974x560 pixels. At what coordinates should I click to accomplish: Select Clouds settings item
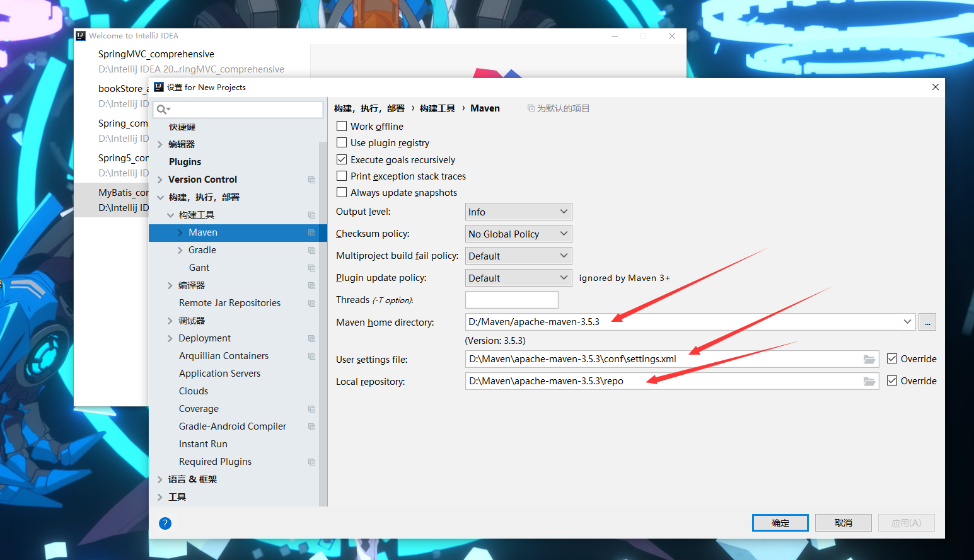[193, 391]
